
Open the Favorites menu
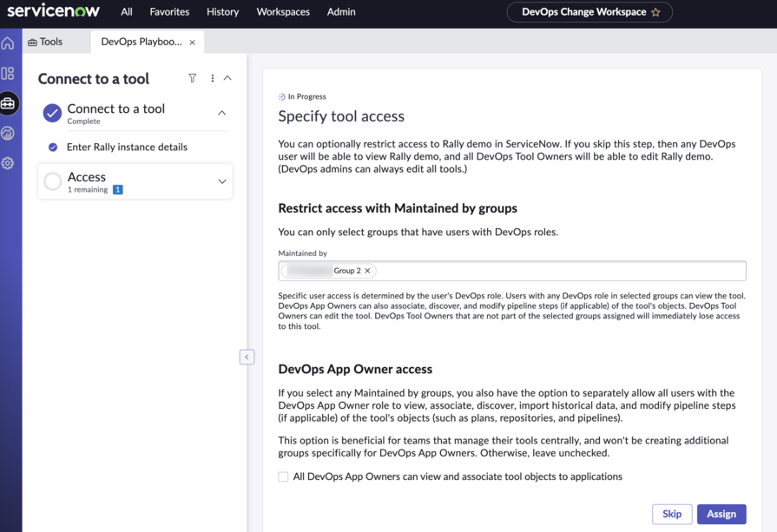pos(169,12)
